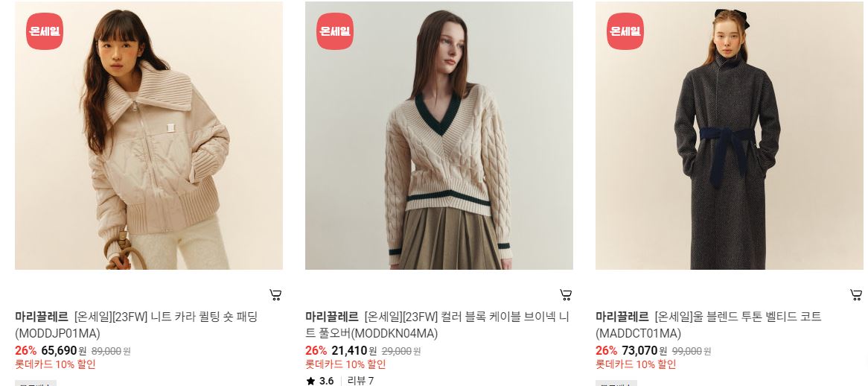Click the 65,690원 price of padding jacket
Viewport: 868px width, 386px height.
click(64, 350)
